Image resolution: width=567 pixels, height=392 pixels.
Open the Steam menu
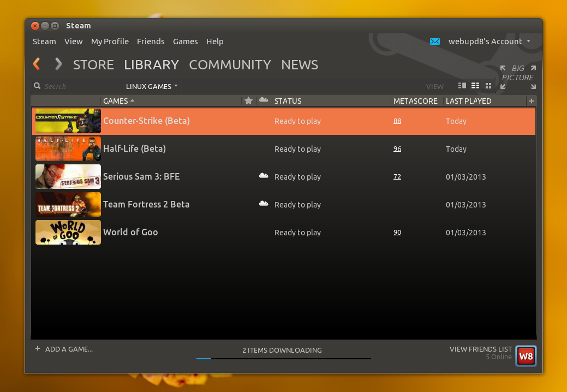click(44, 41)
